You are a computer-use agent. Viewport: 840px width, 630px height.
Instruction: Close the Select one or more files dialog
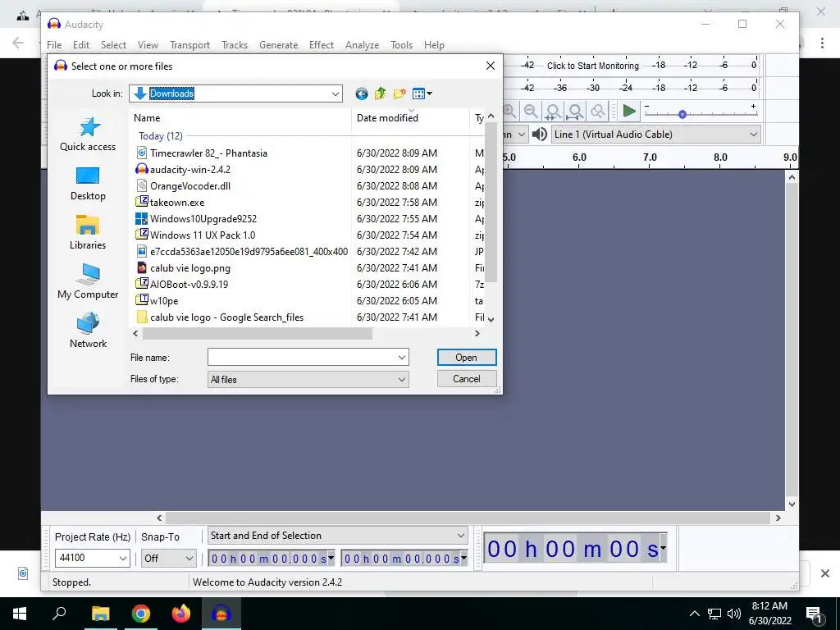491,66
